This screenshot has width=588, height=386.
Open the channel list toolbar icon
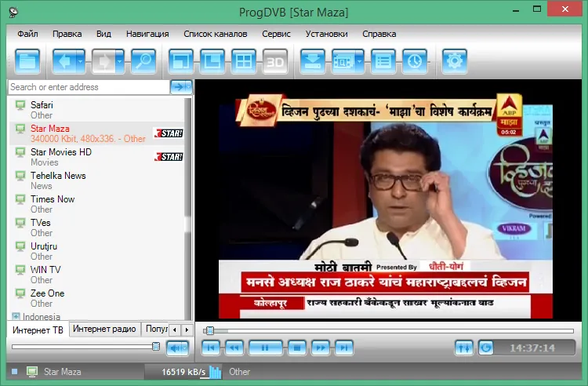tap(383, 61)
